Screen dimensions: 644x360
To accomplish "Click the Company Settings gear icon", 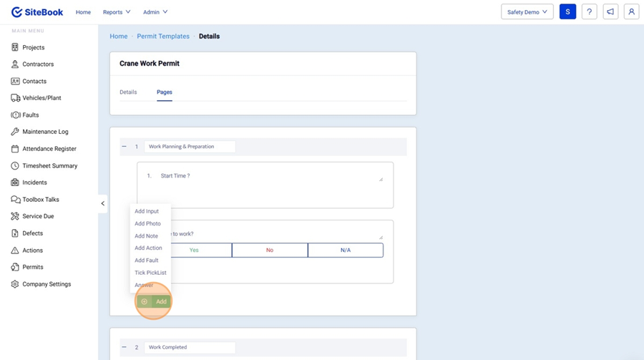I will (15, 284).
